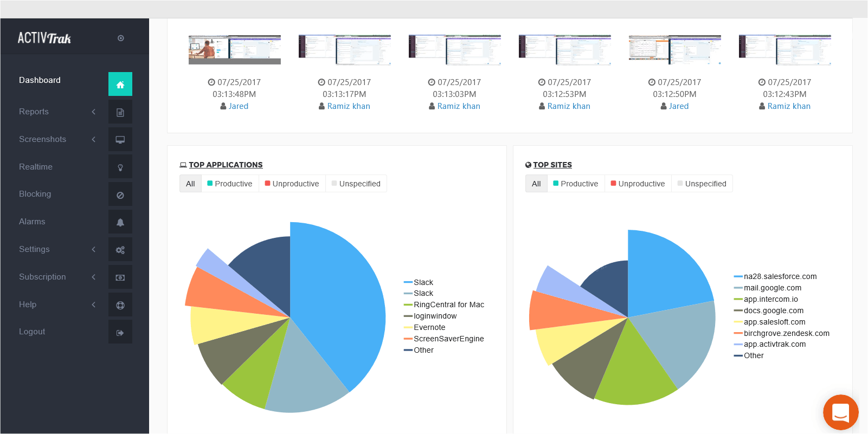
Task: Open the TOP APPLICATIONS heading link
Action: tap(226, 165)
